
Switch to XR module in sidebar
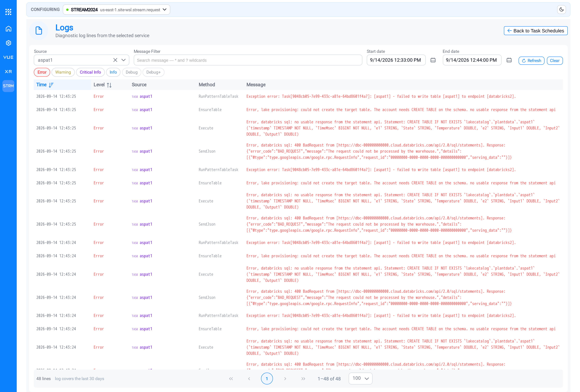point(8,72)
